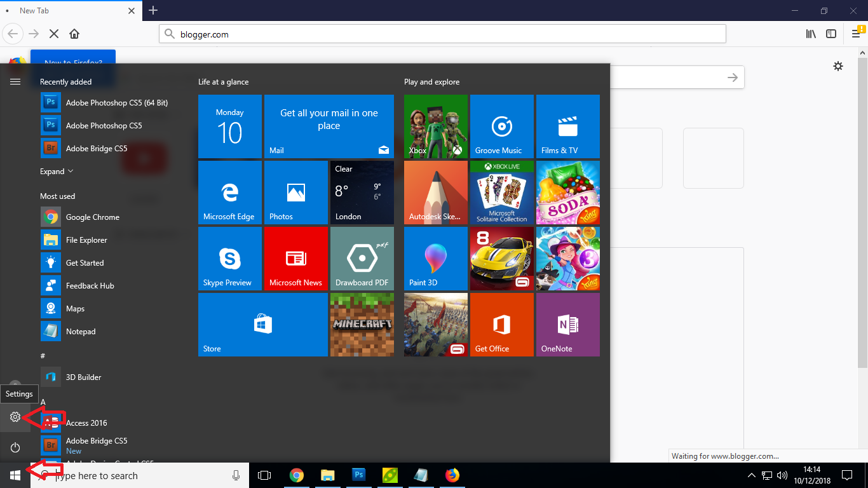Image resolution: width=868 pixels, height=488 pixels.
Task: Open Autodesk SketchBook tile
Action: point(436,193)
